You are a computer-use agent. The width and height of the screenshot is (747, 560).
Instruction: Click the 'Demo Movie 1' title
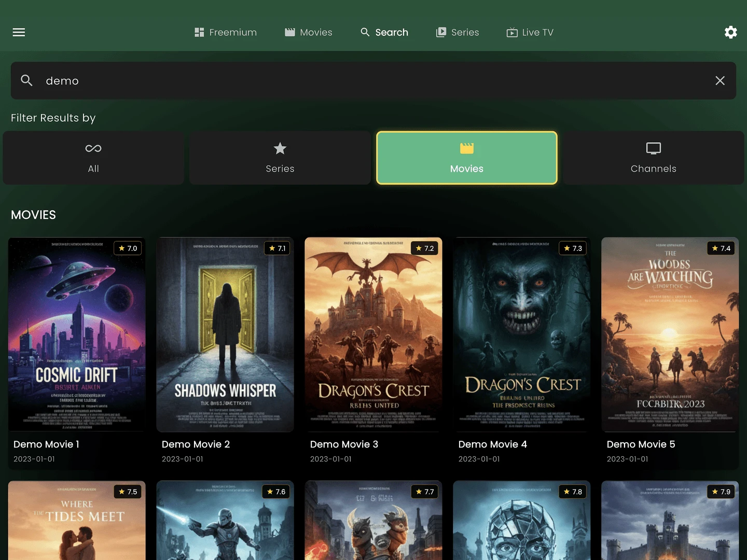coord(46,444)
